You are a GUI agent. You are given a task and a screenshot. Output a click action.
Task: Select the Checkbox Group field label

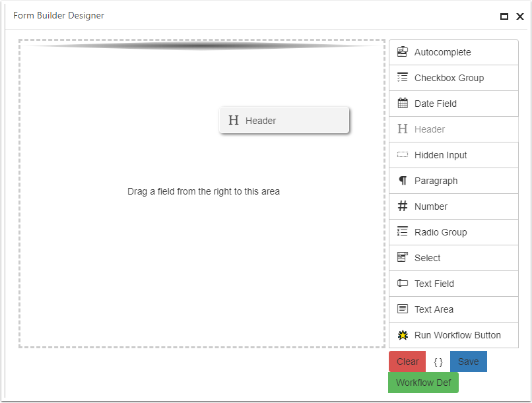[449, 78]
